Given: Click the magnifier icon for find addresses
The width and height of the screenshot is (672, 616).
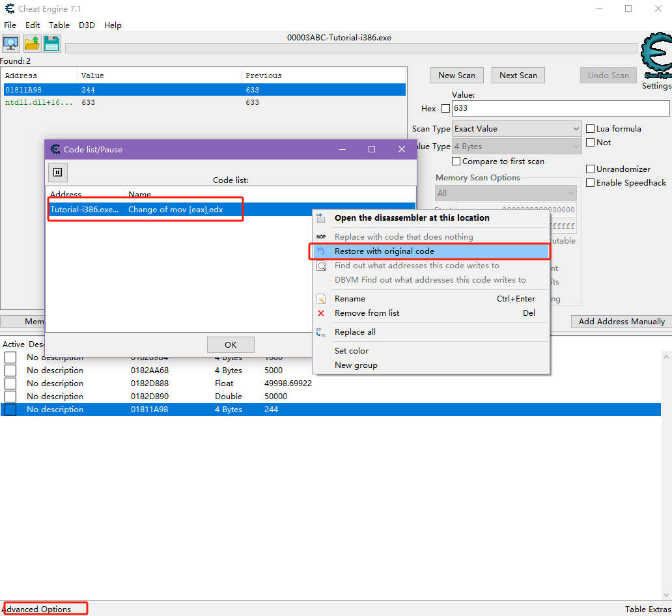Looking at the screenshot, I should point(321,266).
